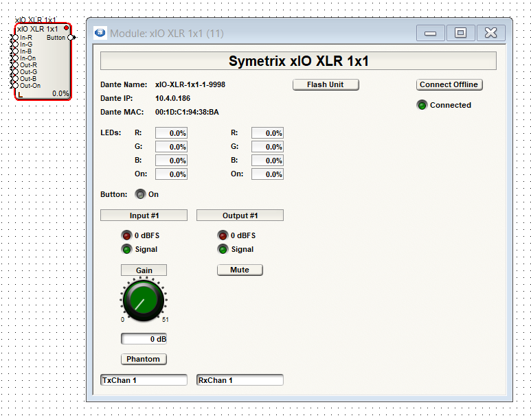531x420 pixels.
Task: Click the RxChan 1 name field
Action: click(x=240, y=380)
